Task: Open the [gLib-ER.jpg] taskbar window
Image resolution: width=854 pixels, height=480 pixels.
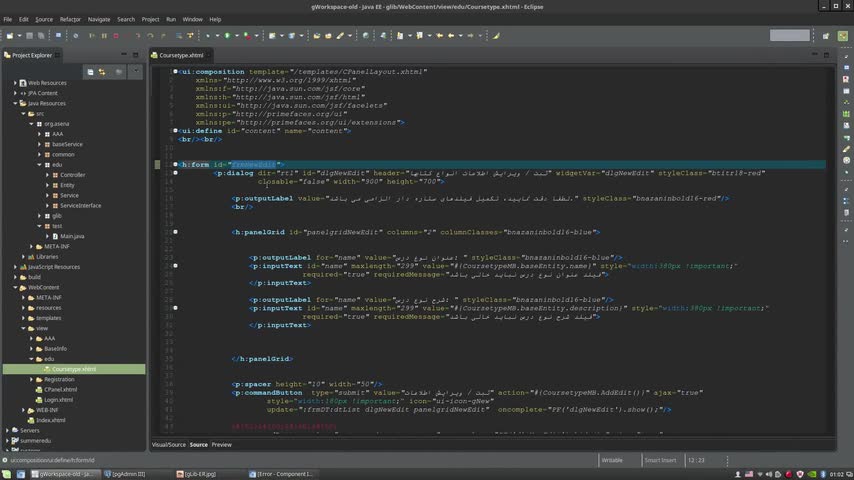Action: [x=200, y=474]
